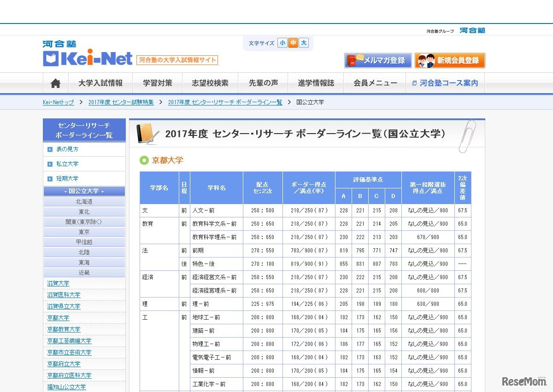The image size is (553, 392).
Task: Open the 大学入試情報 menu
Action: click(101, 83)
